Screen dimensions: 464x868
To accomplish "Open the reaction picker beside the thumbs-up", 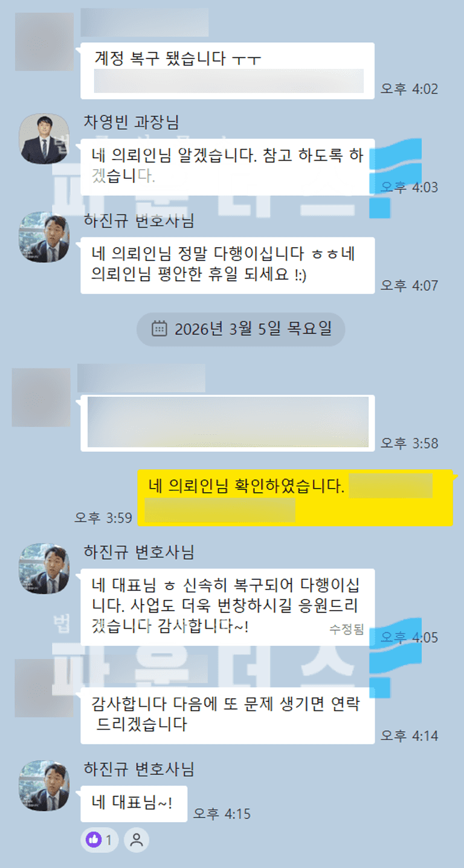I will pyautogui.click(x=137, y=839).
